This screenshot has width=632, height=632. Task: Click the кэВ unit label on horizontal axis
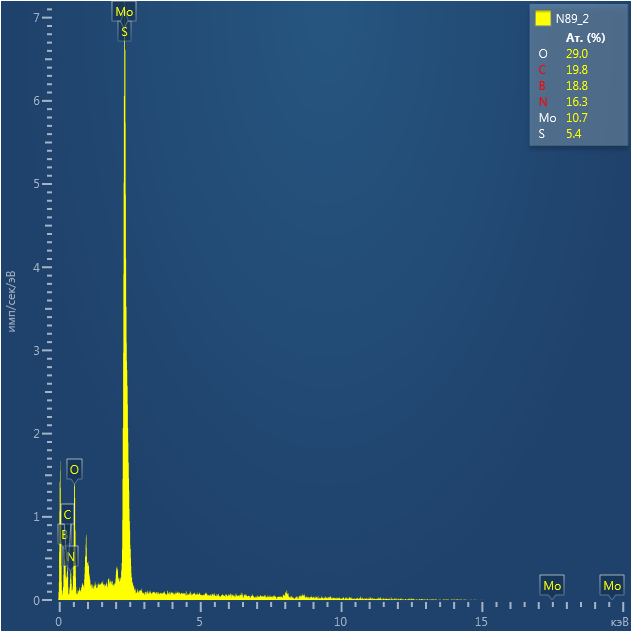pyautogui.click(x=617, y=622)
